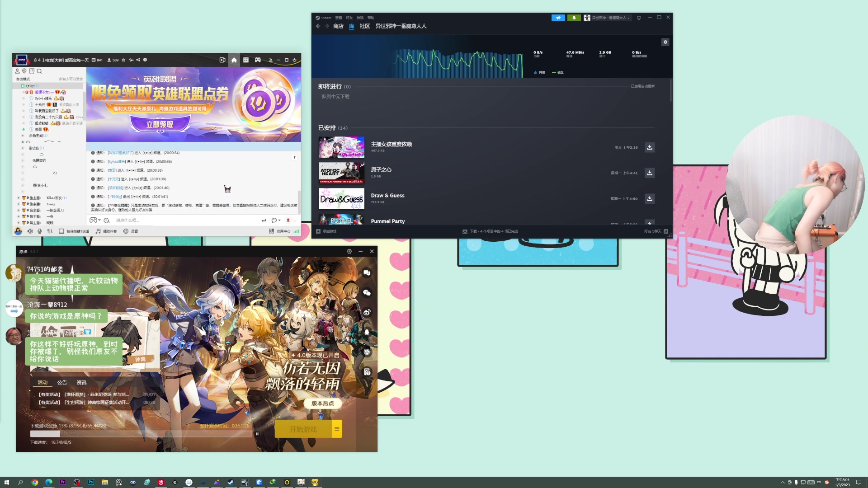Screen dimensions: 868x488
Task: Open YY list panel icon
Action: pos(246,60)
